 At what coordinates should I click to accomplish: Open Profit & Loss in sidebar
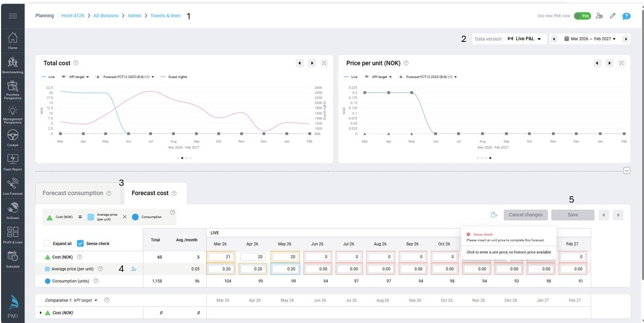13,235
